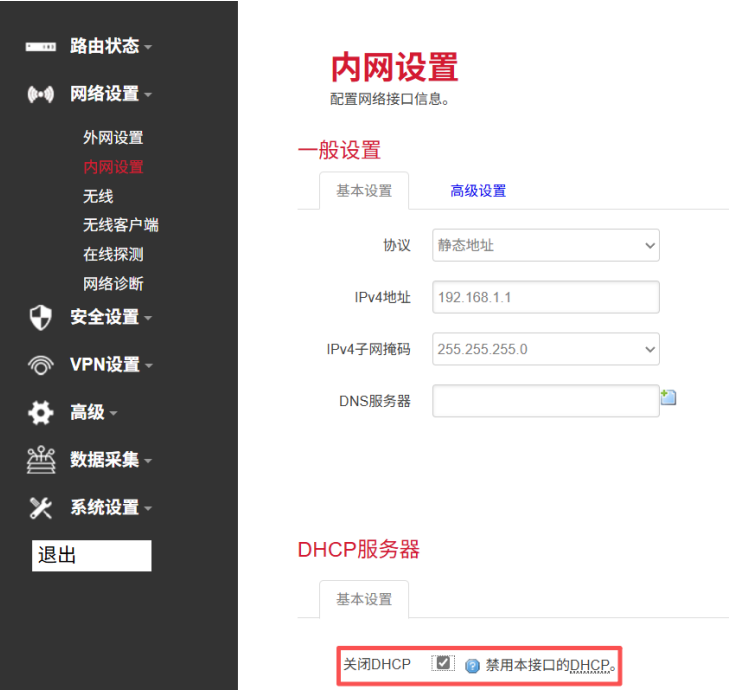Open the 协议 静态地址 dropdown

pos(546,245)
